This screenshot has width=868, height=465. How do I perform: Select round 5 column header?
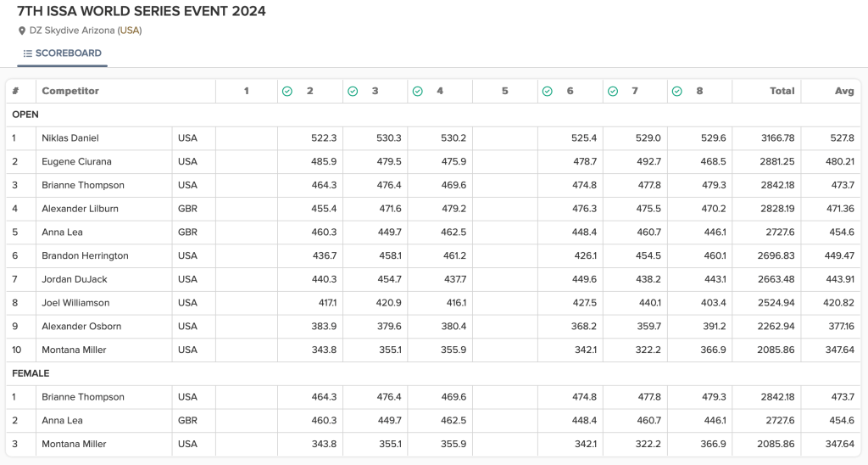504,91
